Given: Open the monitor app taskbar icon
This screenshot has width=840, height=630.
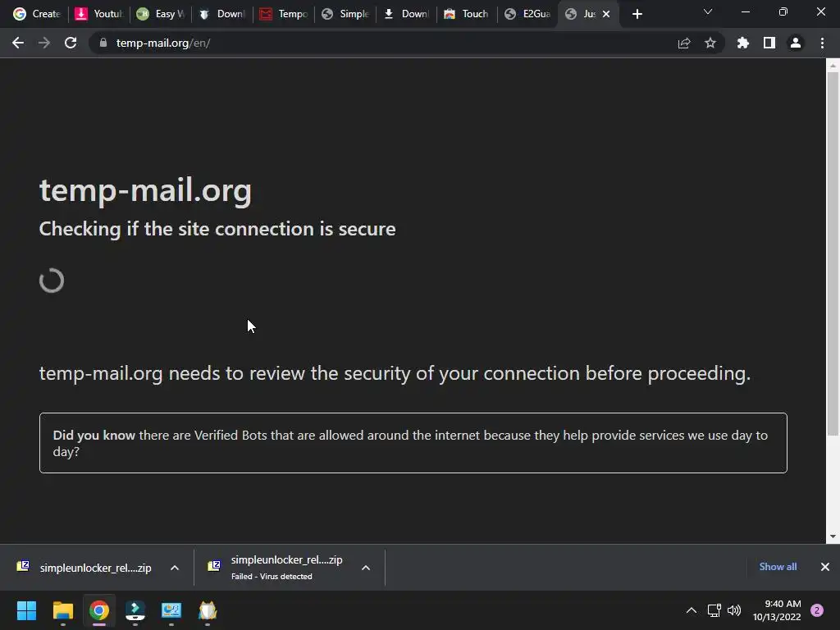Looking at the screenshot, I should 171,610.
